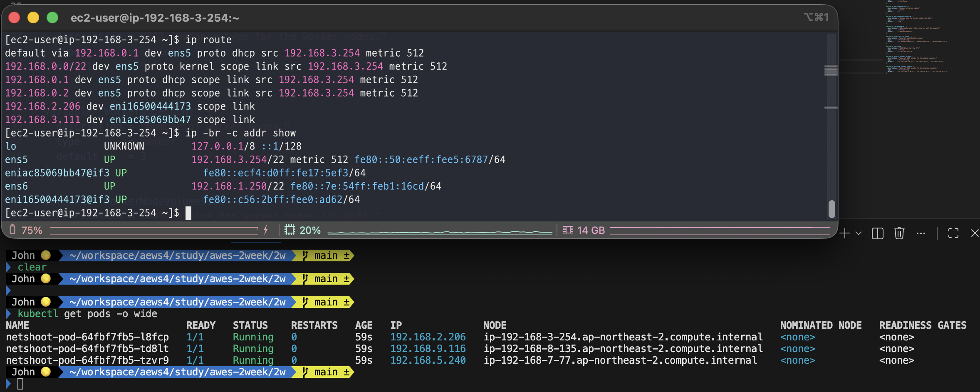Click pod name netshoot-pod-64fbf7fb5-l8fcp
The height and width of the screenshot is (392, 980).
[87, 337]
